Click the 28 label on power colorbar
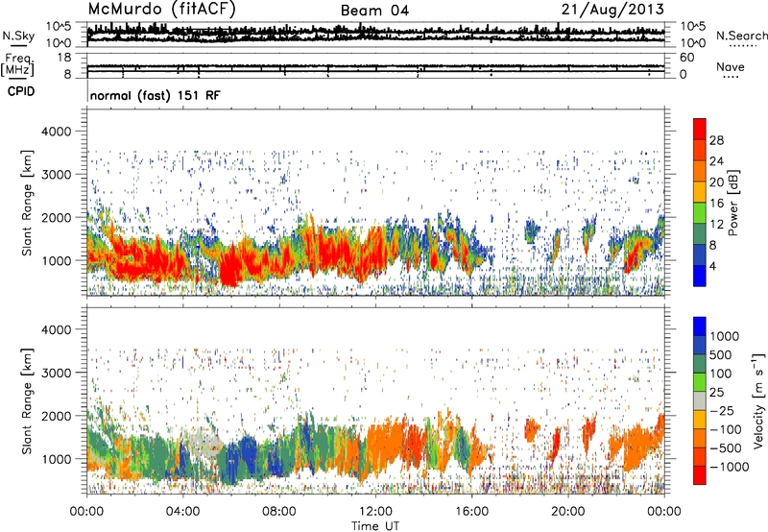 [716, 140]
